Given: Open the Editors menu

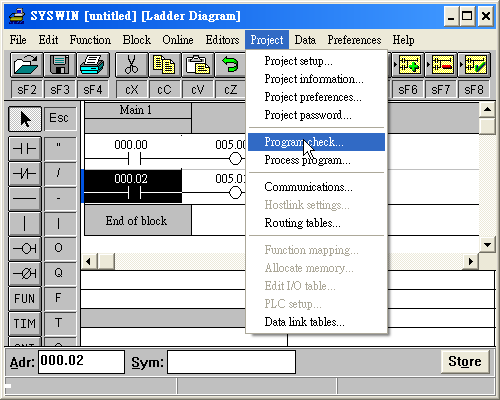Looking at the screenshot, I should (222, 40).
